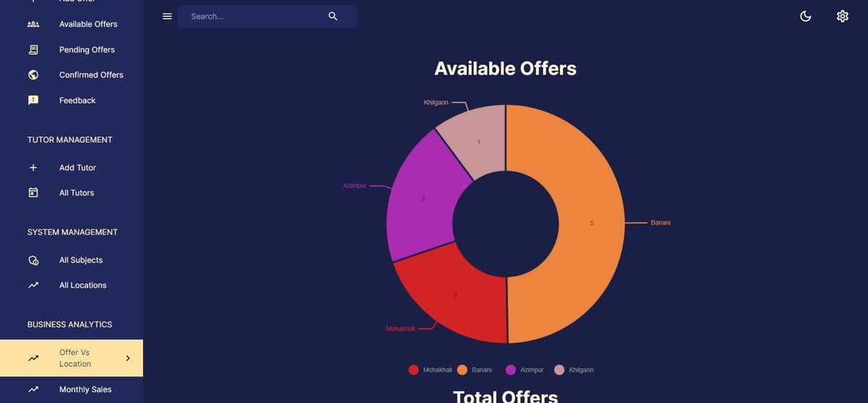
Task: Collapse the sidebar using hamburger menu icon
Action: (x=167, y=16)
